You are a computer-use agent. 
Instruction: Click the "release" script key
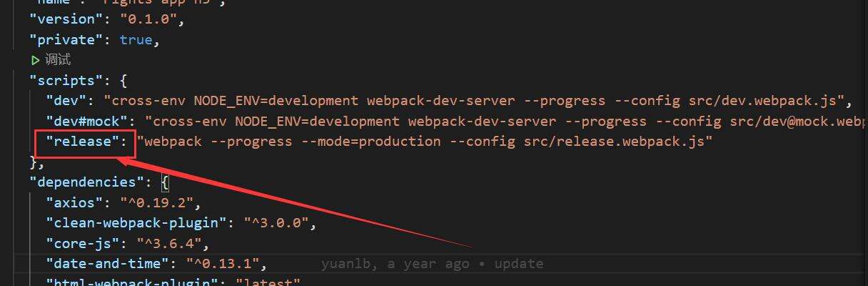tap(84, 141)
